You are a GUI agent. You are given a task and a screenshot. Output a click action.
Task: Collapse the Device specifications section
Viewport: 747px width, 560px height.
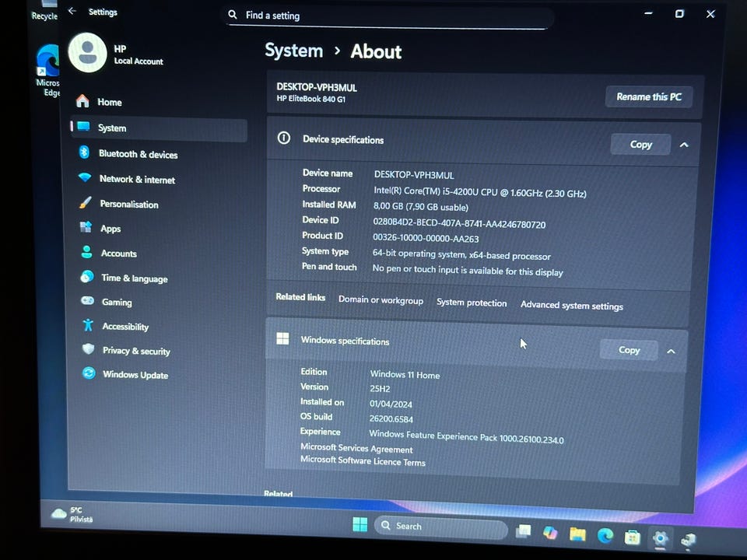pos(684,145)
